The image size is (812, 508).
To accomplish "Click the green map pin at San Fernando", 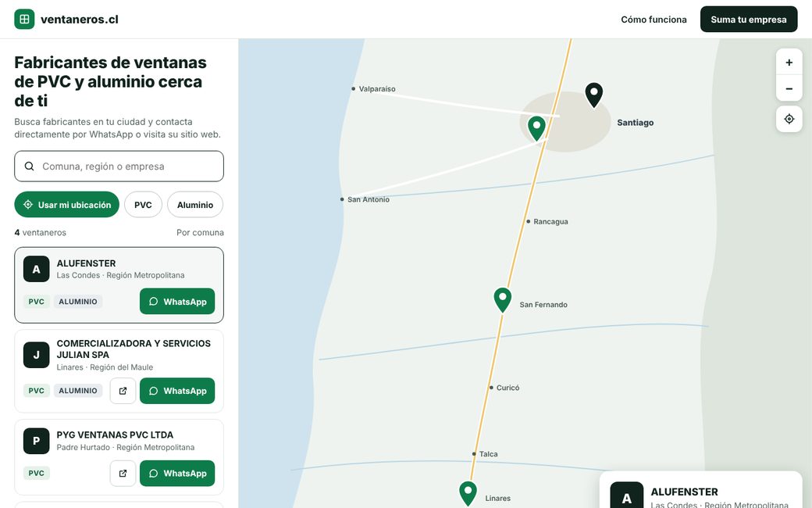I will pos(502,299).
